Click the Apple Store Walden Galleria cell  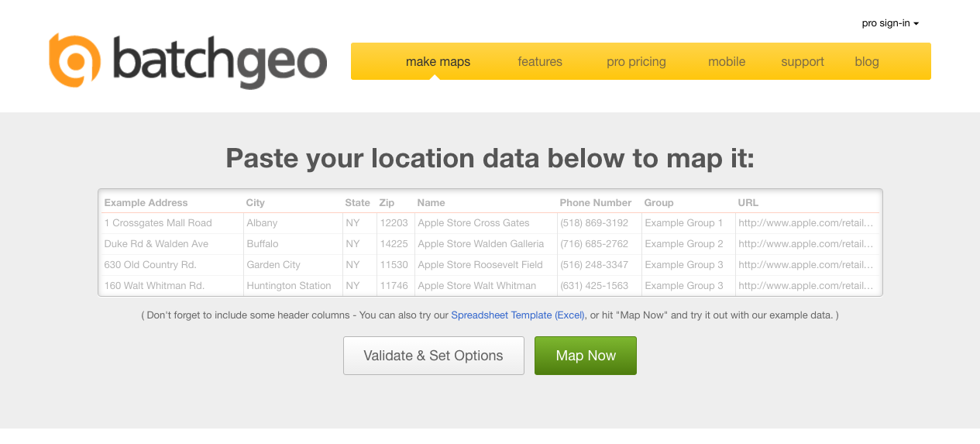pyautogui.click(x=486, y=244)
